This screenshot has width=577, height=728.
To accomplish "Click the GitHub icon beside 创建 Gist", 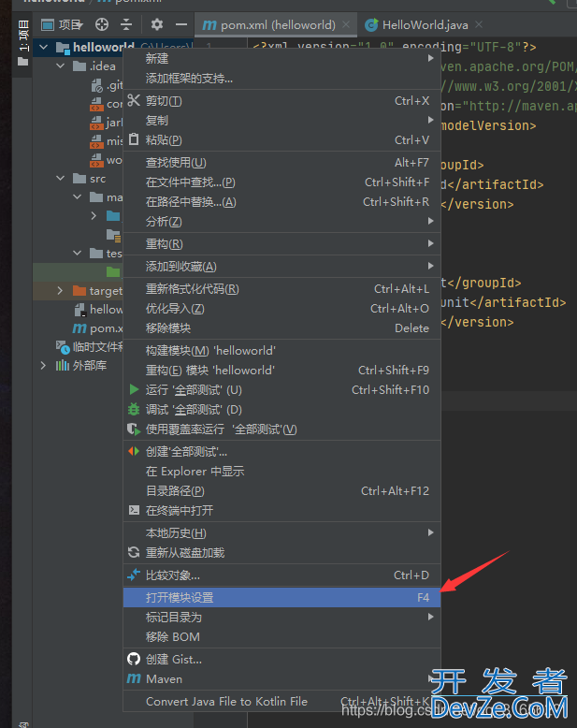I will tap(134, 659).
